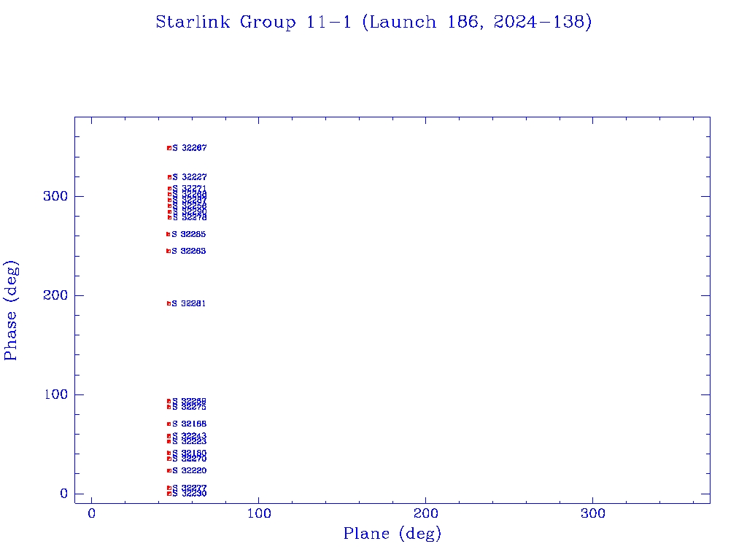Click the red square marker for S 32285
Image resolution: width=747 pixels, height=560 pixels.
click(x=169, y=234)
